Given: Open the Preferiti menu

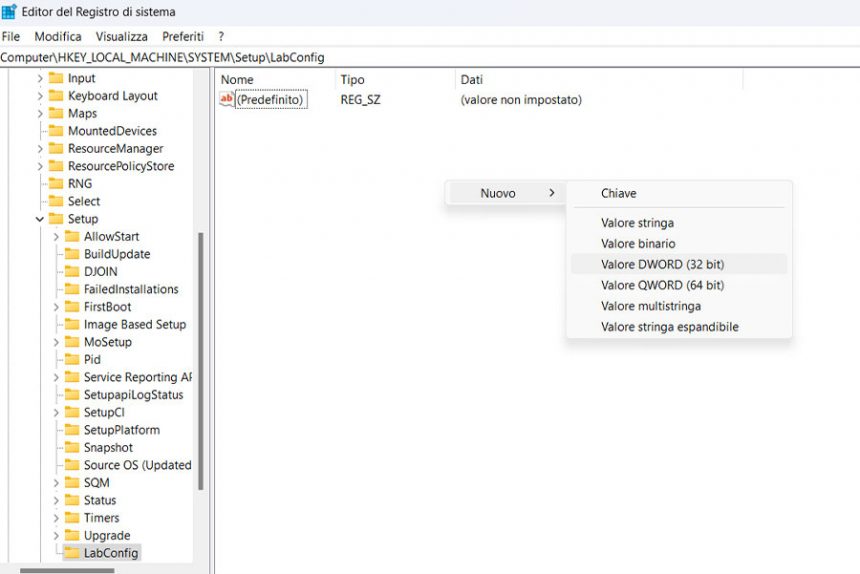Looking at the screenshot, I should (x=183, y=36).
